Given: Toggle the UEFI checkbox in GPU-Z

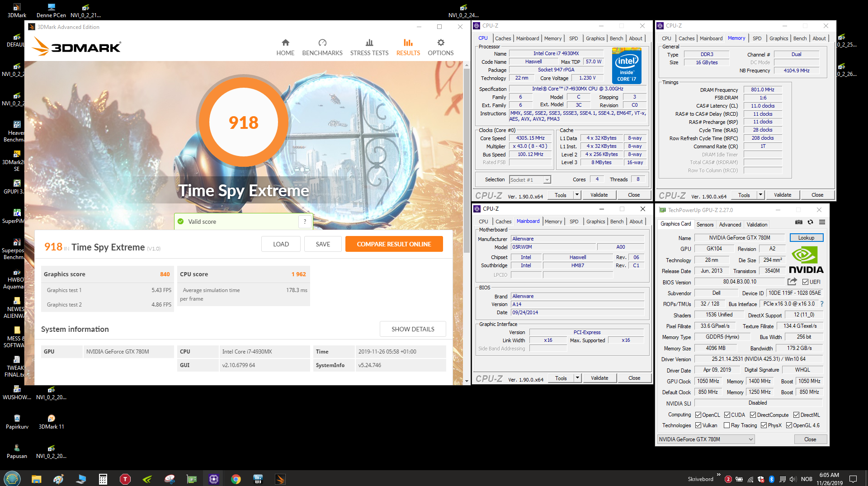Looking at the screenshot, I should pos(805,282).
